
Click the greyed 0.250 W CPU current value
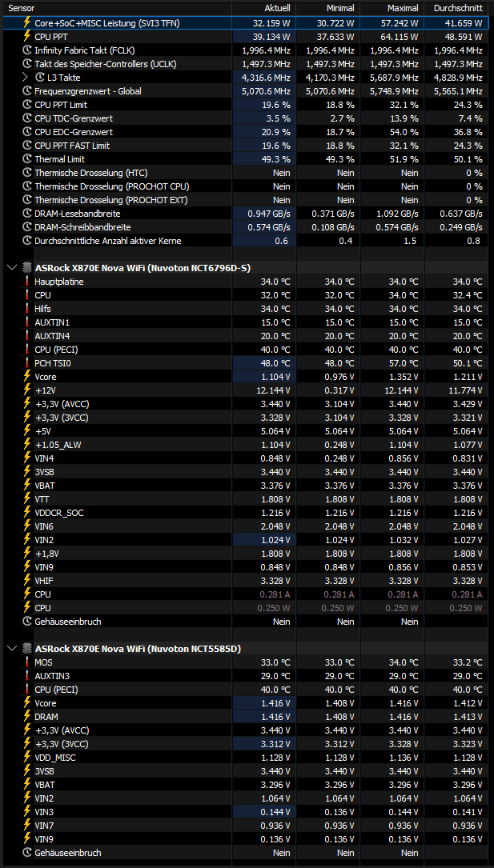coord(274,607)
